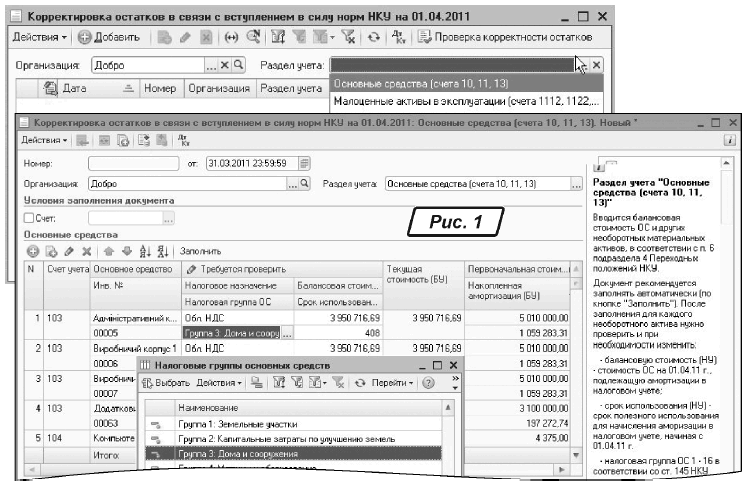Choose Основные средства (счета 10, 11, 13) option
746x486 pixels.
pyautogui.click(x=465, y=82)
